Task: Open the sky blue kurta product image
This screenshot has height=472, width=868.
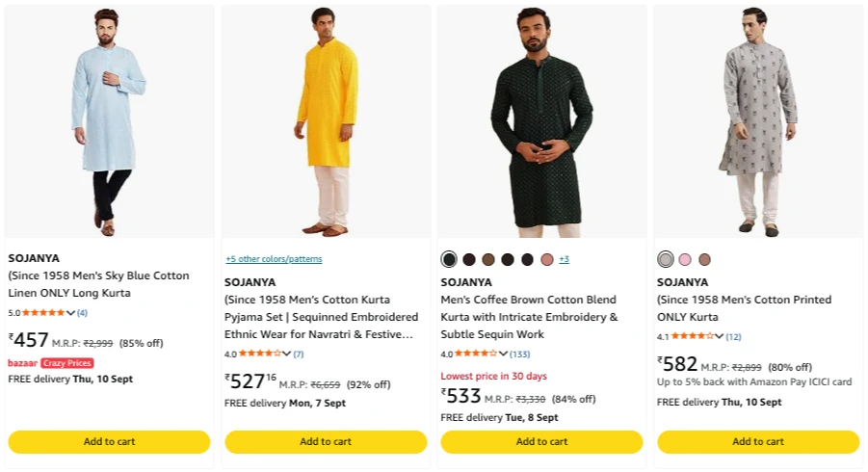Action: click(x=109, y=121)
